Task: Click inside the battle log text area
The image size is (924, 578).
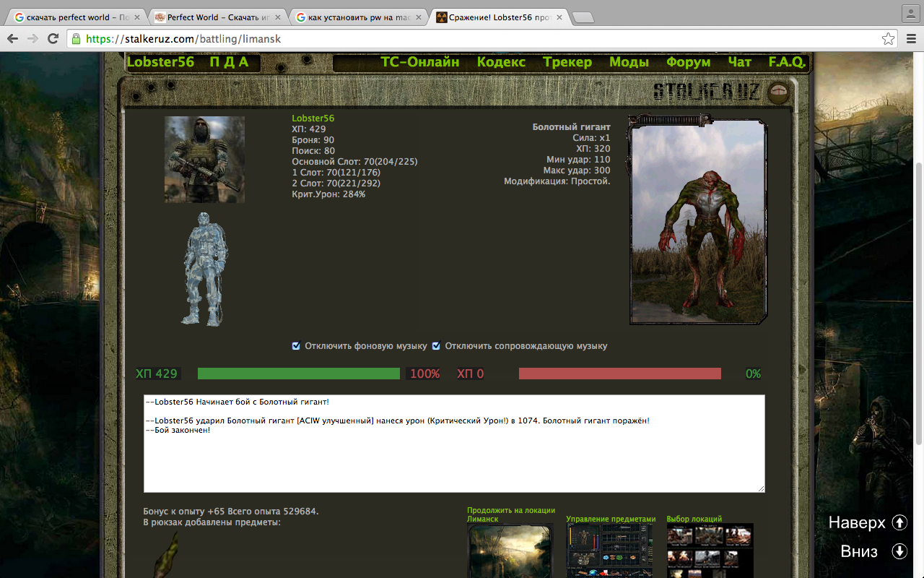Action: (x=453, y=455)
